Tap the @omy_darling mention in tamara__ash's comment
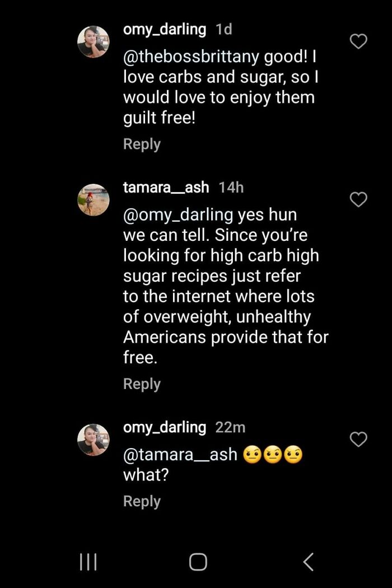 [175, 214]
